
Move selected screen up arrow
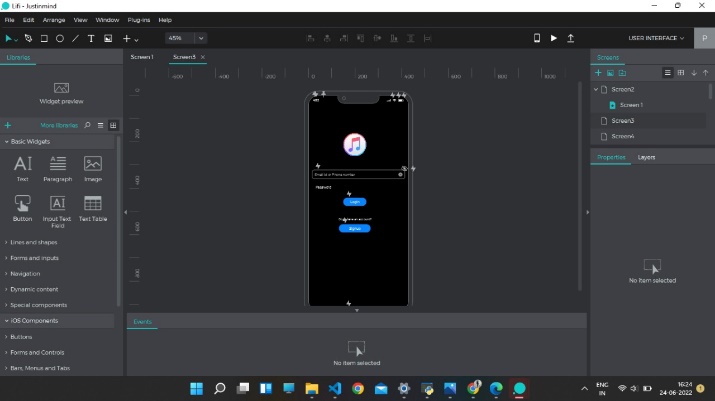pos(705,73)
